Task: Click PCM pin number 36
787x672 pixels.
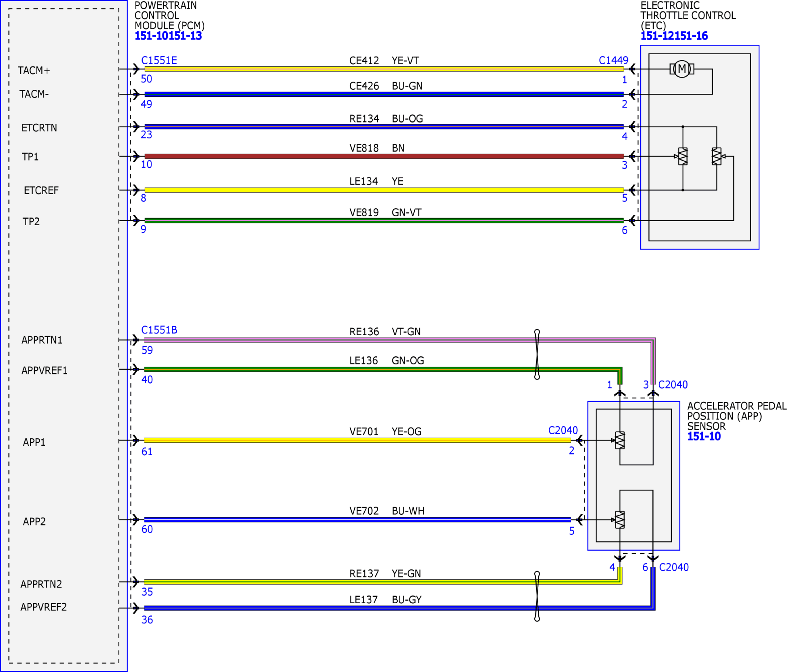Action: click(x=147, y=620)
